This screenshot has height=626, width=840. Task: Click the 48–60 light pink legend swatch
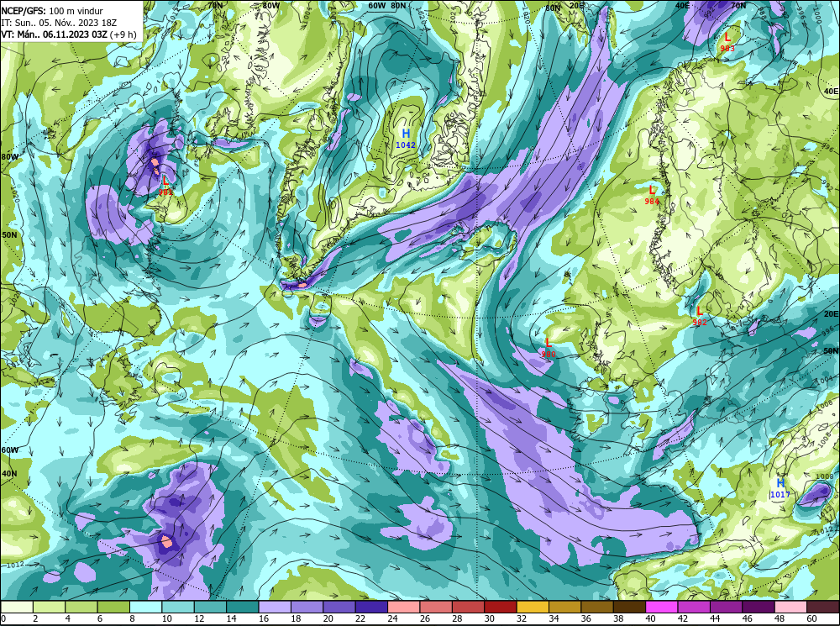tap(790, 607)
